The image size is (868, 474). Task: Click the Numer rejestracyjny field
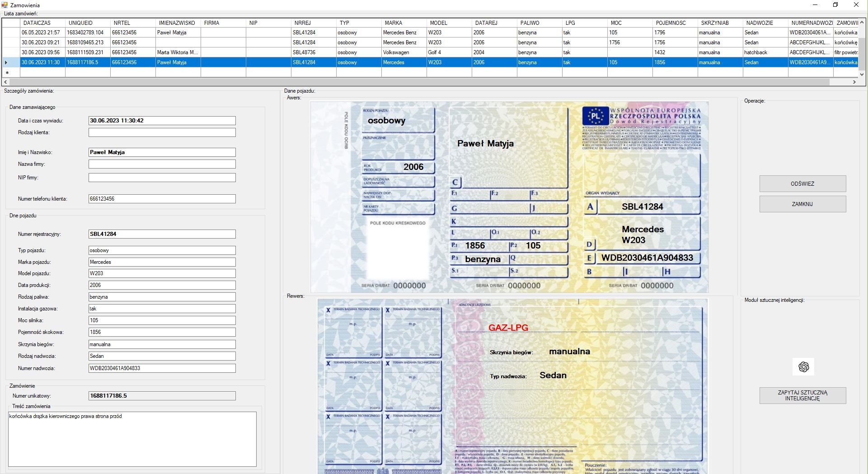pos(162,234)
